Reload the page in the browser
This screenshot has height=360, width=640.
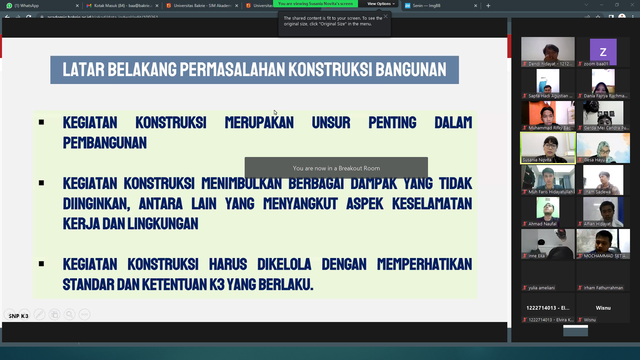pyautogui.click(x=28, y=17)
